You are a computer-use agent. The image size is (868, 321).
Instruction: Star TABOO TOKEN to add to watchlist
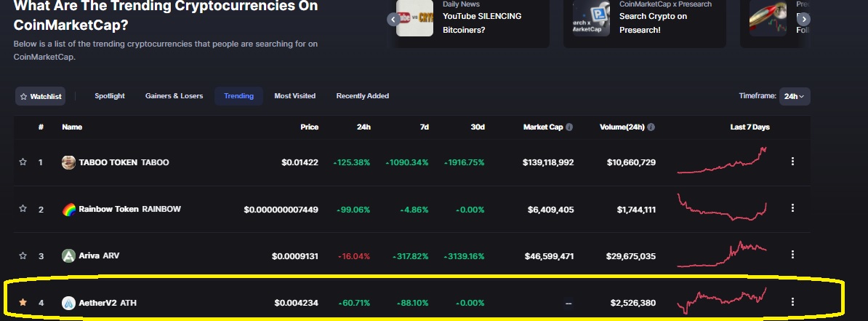23,162
